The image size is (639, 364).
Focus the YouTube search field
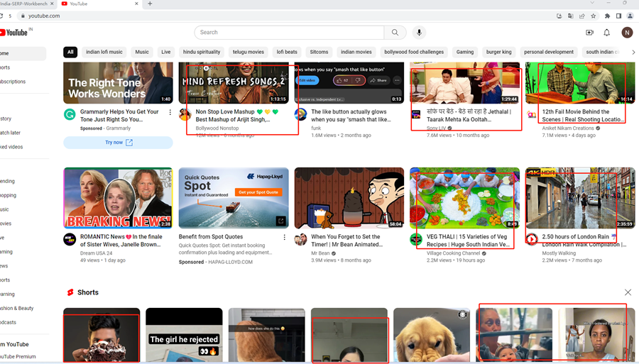290,33
